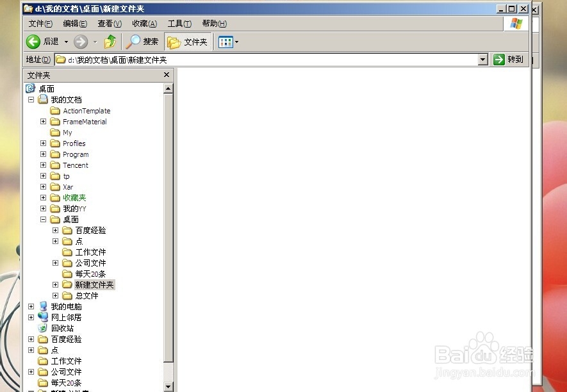
Task: Select the My folder
Action: point(67,133)
